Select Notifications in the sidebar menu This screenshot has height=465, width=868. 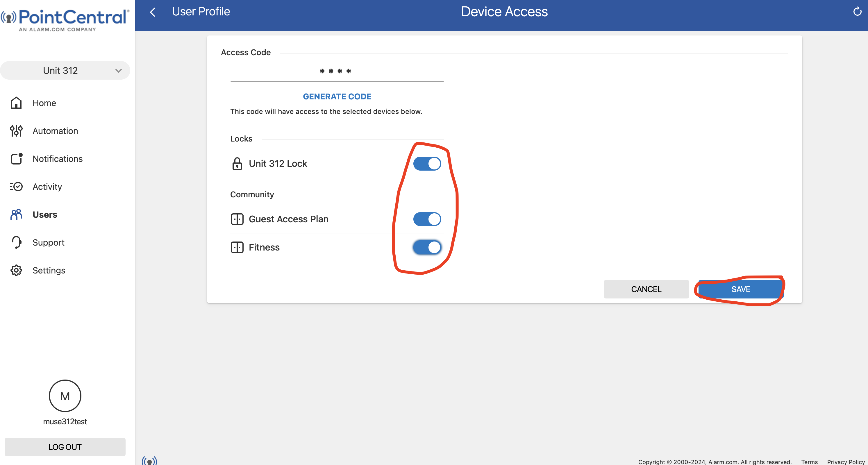(57, 159)
